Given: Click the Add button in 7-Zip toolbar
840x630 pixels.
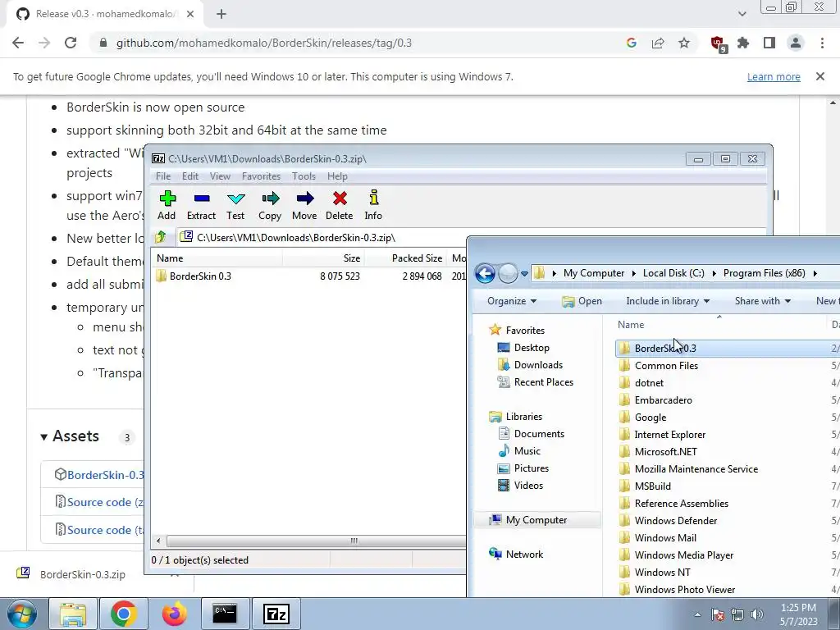Looking at the screenshot, I should click(x=167, y=205).
